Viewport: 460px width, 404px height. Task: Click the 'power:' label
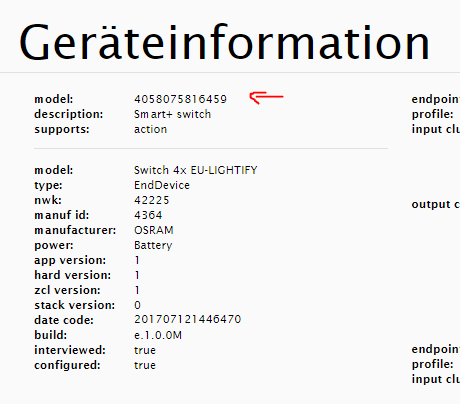54,245
